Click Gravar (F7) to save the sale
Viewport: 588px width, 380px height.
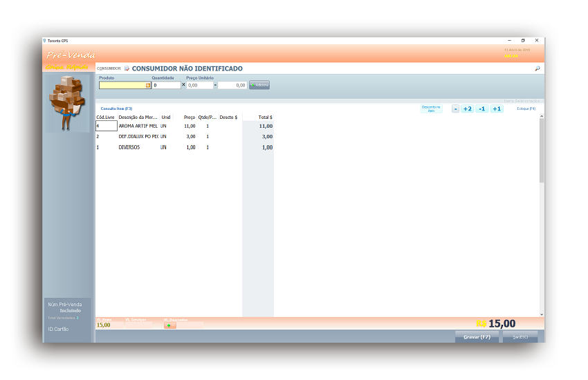[x=476, y=336]
